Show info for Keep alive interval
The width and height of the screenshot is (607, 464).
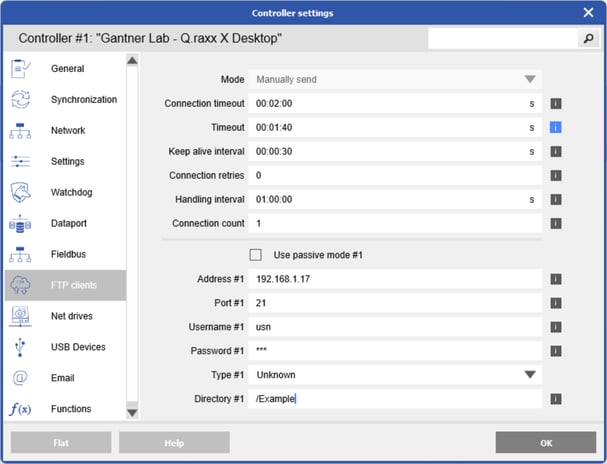pyautogui.click(x=556, y=151)
